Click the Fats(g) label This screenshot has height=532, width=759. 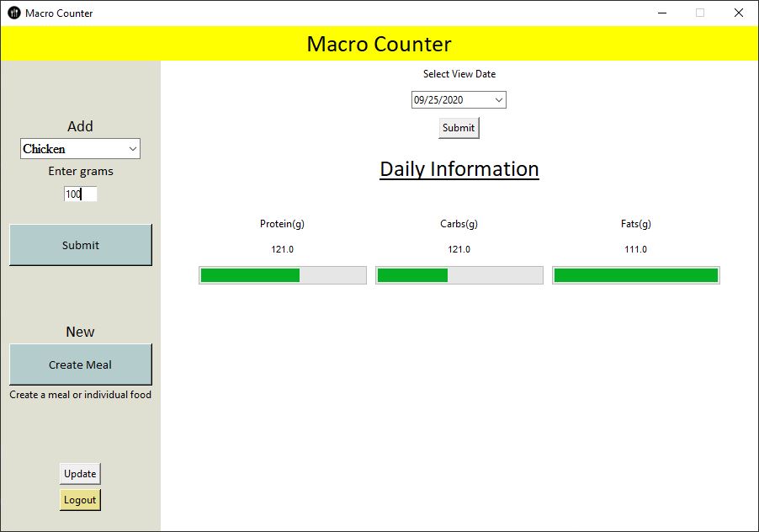(x=636, y=224)
